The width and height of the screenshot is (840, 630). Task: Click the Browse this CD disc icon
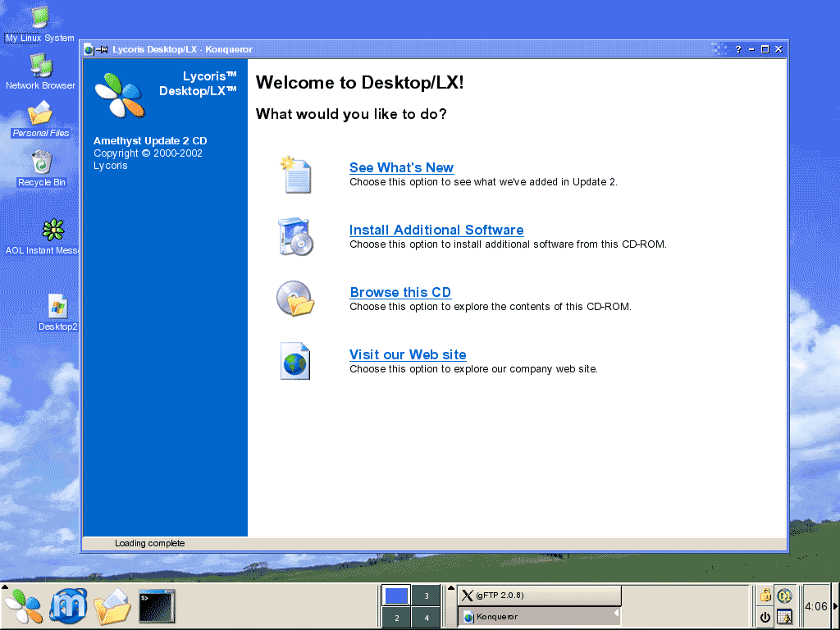(x=295, y=299)
